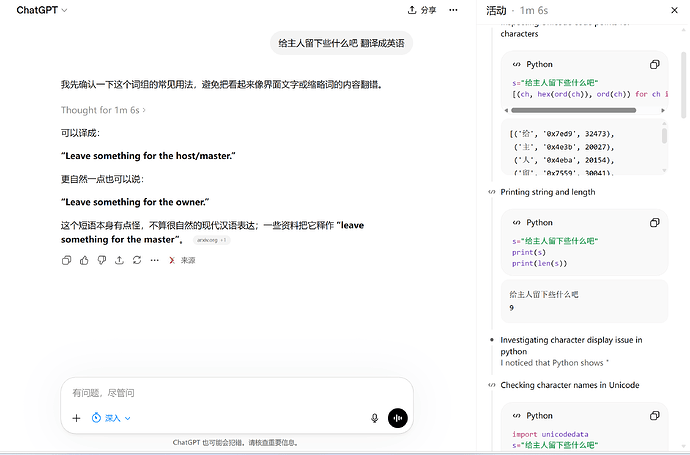Open the ChatGPT model selector dropdown
Image resolution: width=690 pixels, height=455 pixels.
point(42,10)
